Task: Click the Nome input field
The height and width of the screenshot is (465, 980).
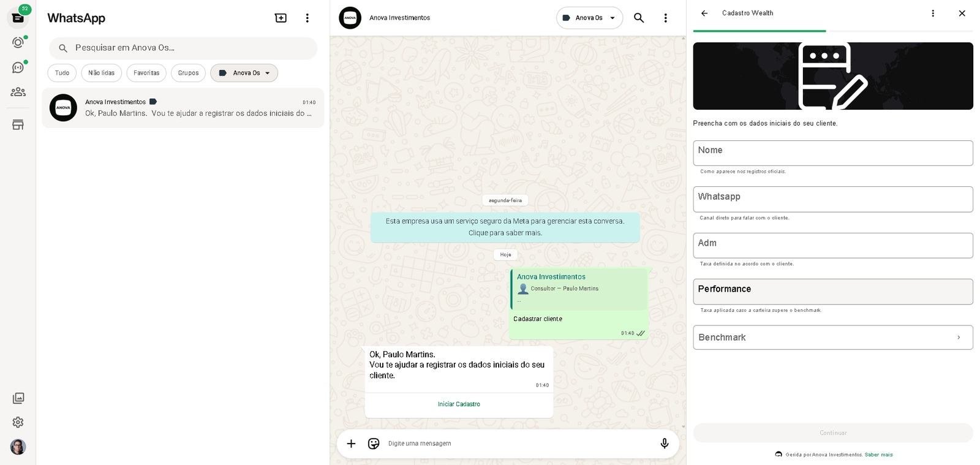Action: tap(832, 153)
